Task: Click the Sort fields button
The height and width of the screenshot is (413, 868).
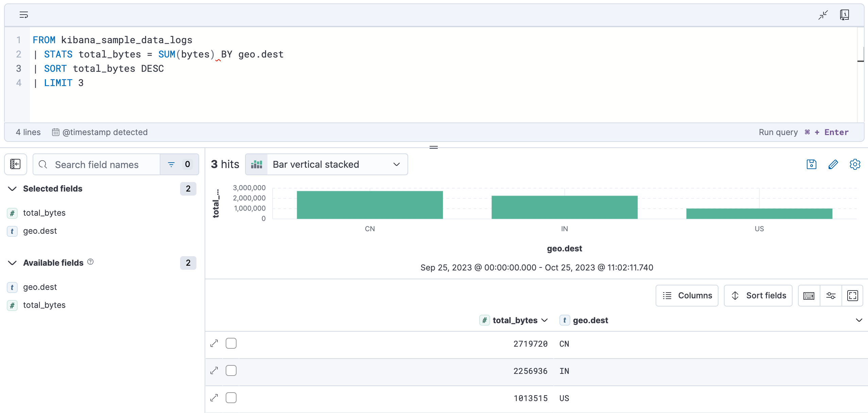Action: (x=758, y=295)
